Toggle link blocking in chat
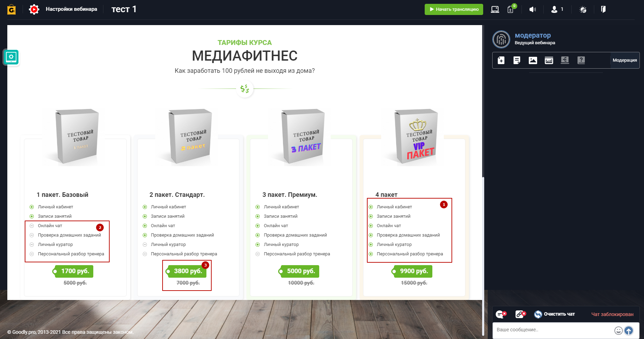Image resolution: width=644 pixels, height=339 pixels. 520,314
